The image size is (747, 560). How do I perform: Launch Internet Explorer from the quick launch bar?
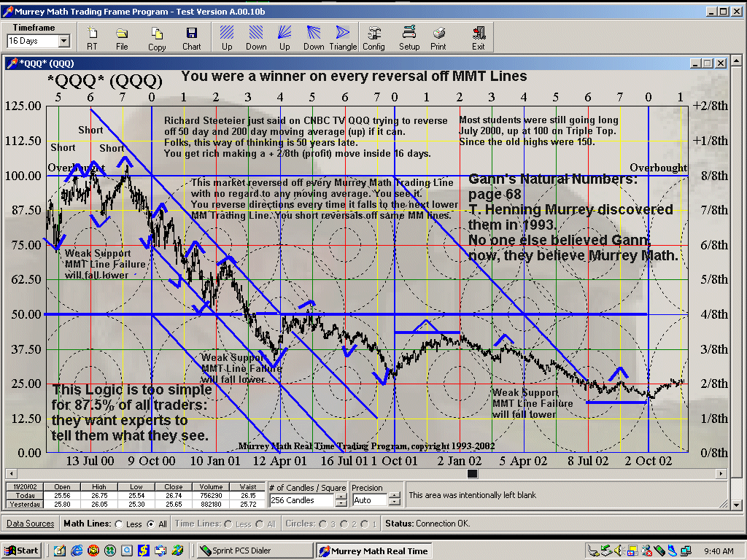[77, 551]
